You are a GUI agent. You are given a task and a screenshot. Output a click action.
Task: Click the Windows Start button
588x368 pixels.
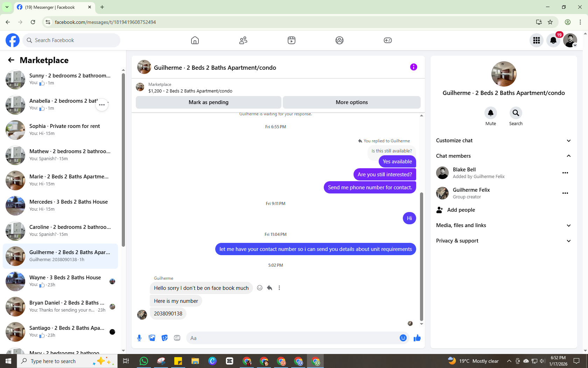tap(8, 361)
